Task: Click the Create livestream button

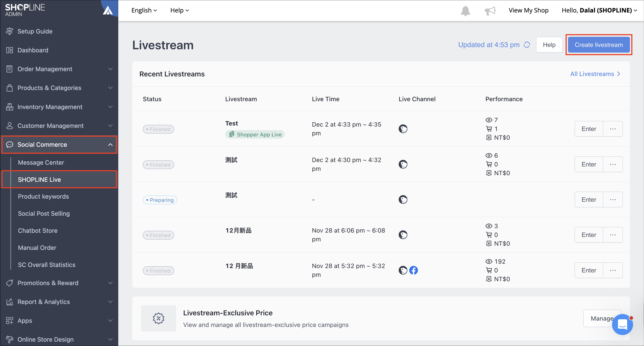Action: 598,45
